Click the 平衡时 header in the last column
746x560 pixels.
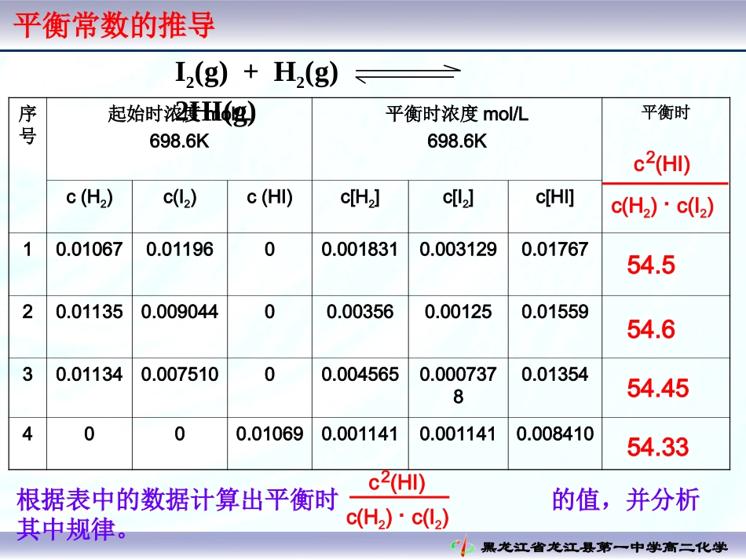click(x=666, y=112)
